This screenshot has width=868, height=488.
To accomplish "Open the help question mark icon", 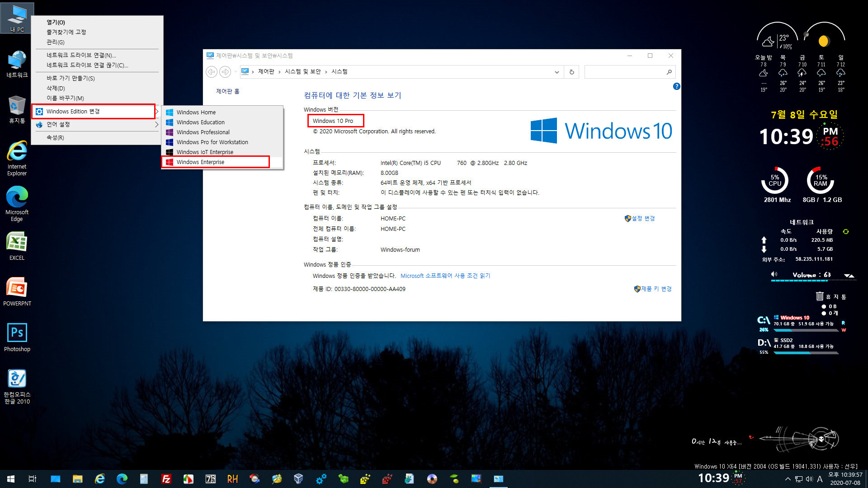I will pos(676,86).
